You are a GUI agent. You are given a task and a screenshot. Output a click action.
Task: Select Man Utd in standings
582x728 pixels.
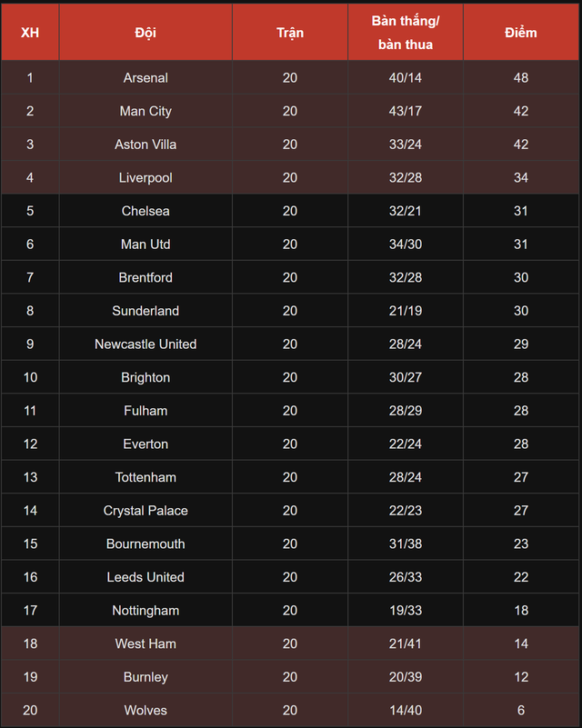(145, 244)
